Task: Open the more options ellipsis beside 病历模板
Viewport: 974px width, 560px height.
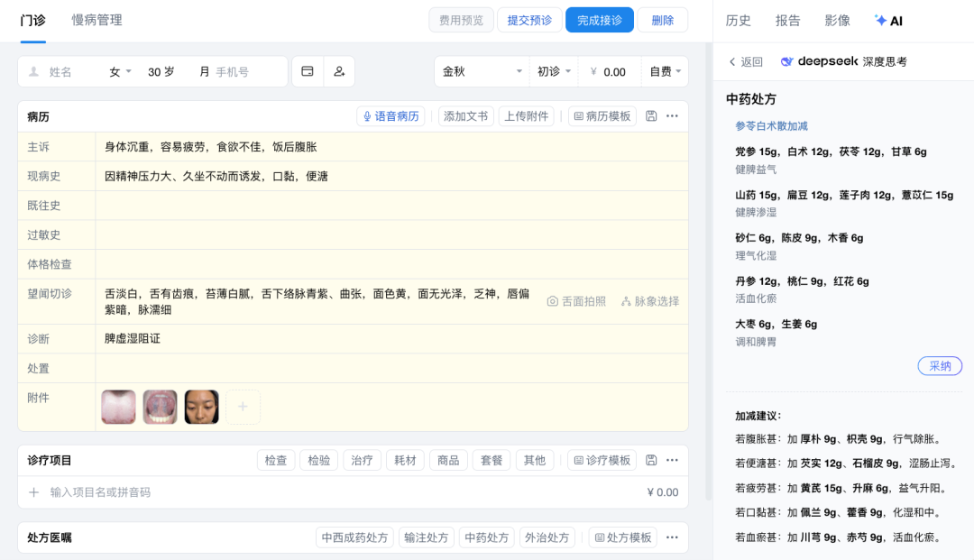Action: pos(671,115)
